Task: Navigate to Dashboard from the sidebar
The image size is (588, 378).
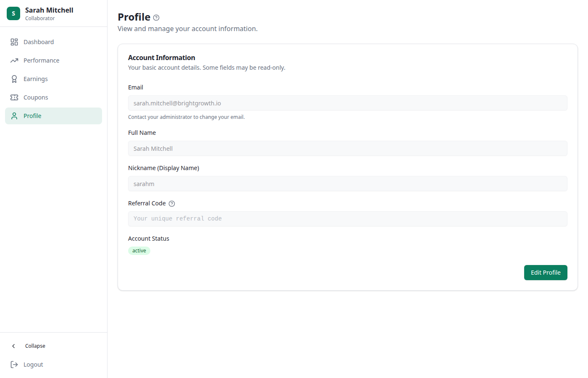Action: point(39,42)
